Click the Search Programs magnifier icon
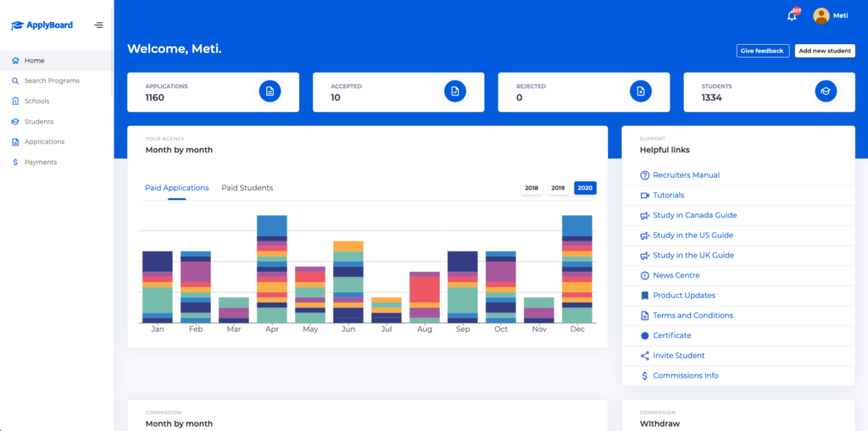The image size is (868, 431). [x=15, y=80]
